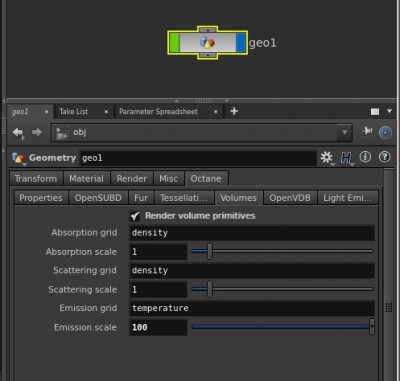Click the node info (i) icon
This screenshot has width=400, height=381.
point(365,157)
